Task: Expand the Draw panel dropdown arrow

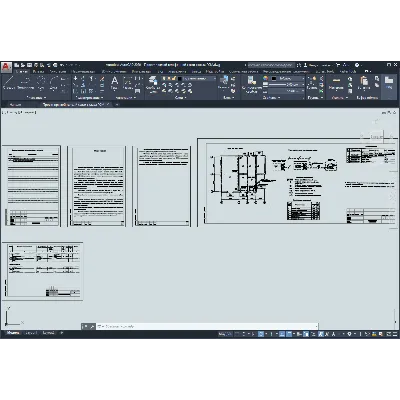Action: click(x=45, y=98)
